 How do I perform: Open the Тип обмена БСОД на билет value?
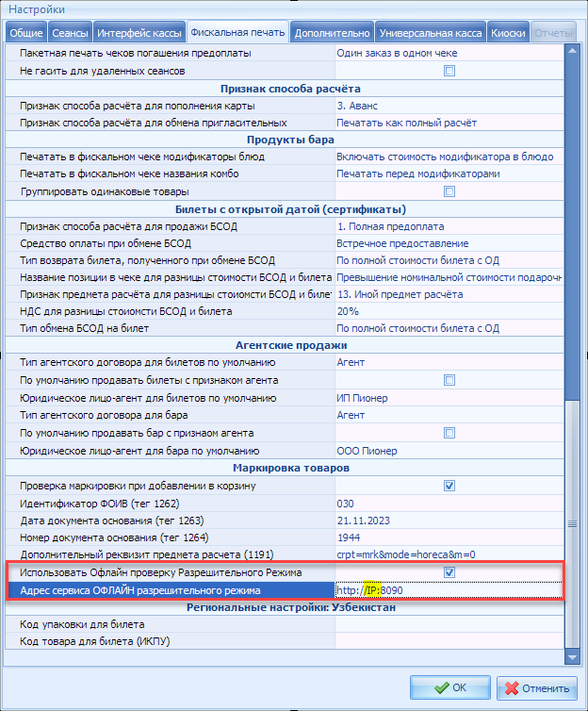pyautogui.click(x=449, y=328)
